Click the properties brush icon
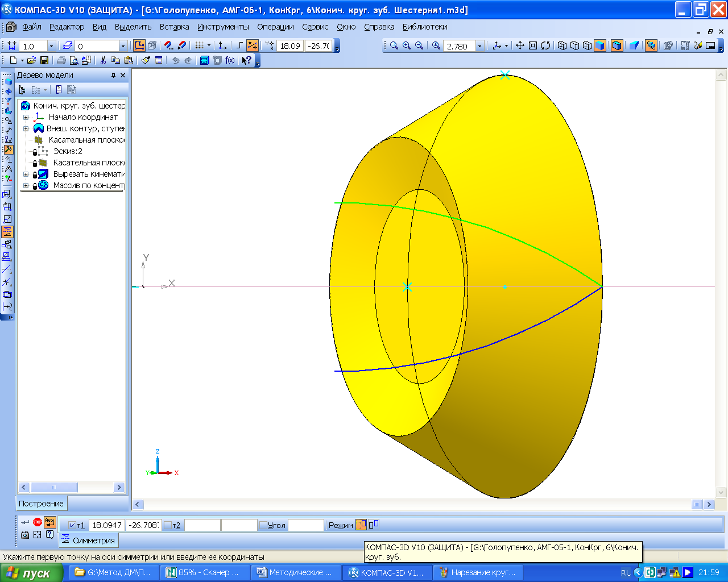The image size is (728, 582). pos(146,60)
